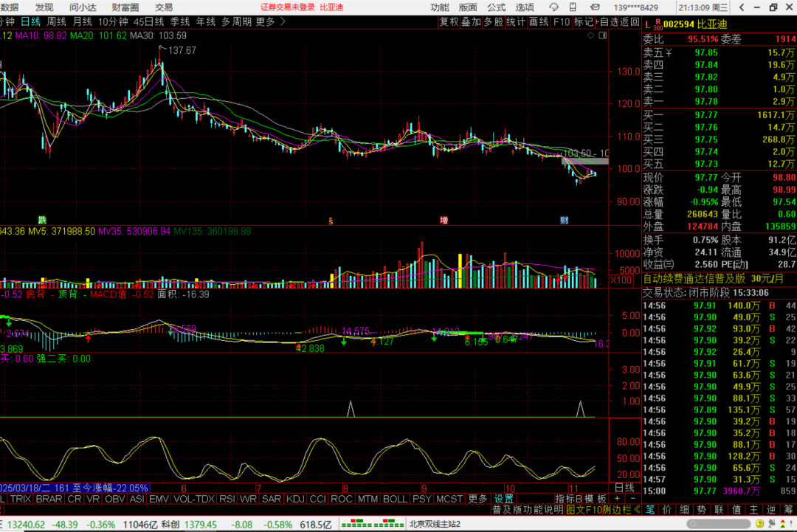The height and width of the screenshot is (532, 797).
Task: Select the MCST indicator tab
Action: pos(449,499)
